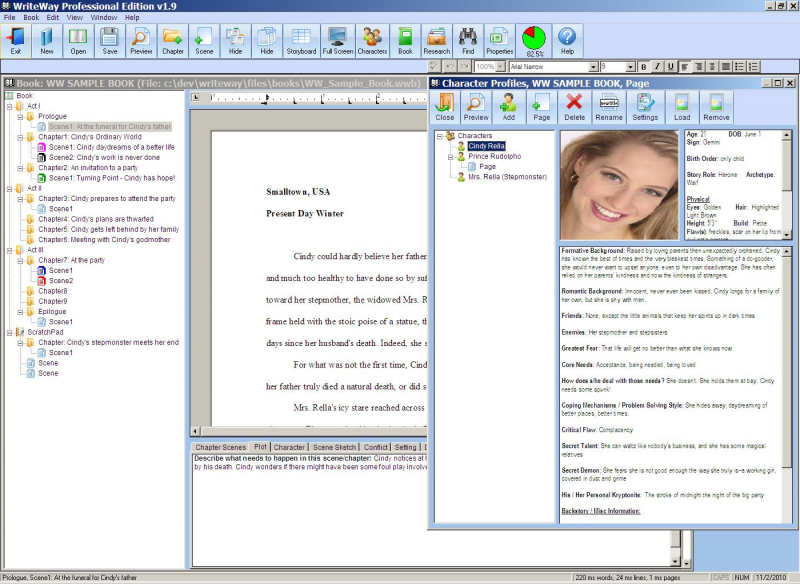This screenshot has height=584, width=800.
Task: Select the Page under Prince Rudolpho
Action: 487,167
